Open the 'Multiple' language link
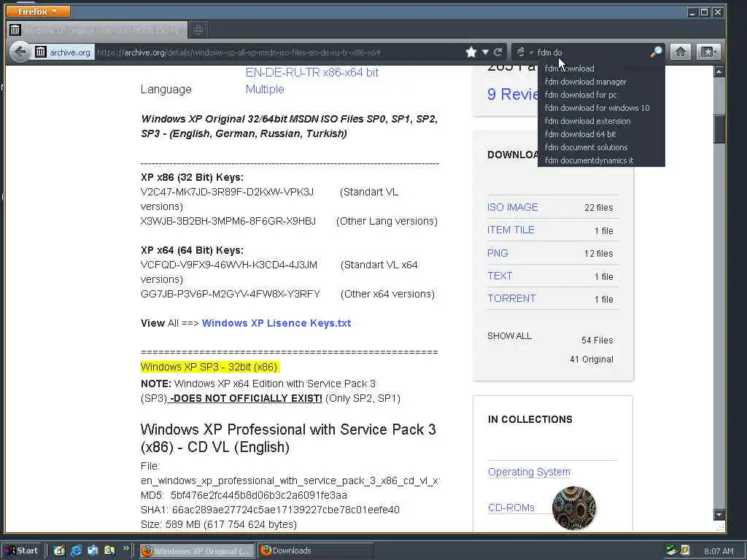Screen dimensions: 747x560 coord(265,89)
